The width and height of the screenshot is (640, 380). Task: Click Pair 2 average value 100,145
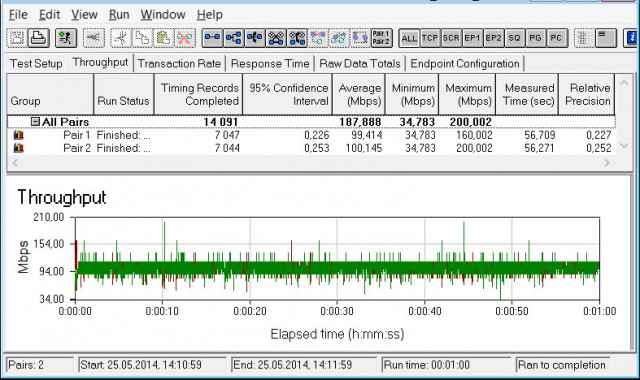pyautogui.click(x=364, y=148)
